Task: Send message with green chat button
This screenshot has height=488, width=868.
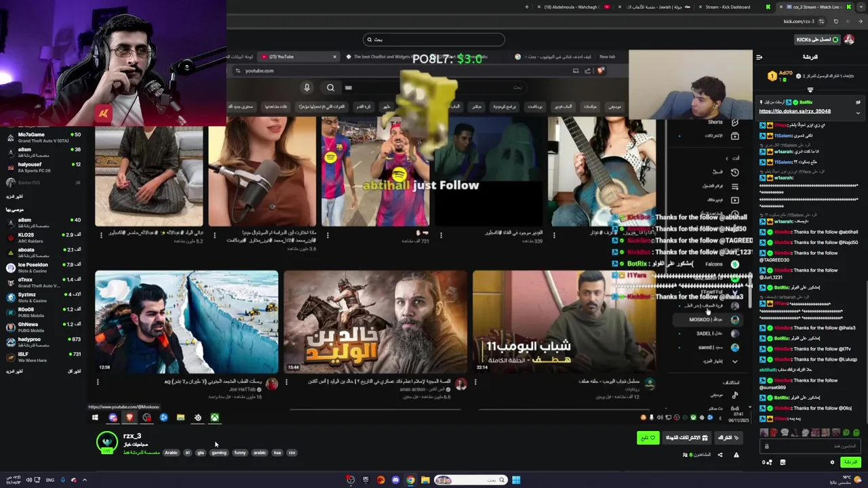Action: tap(850, 462)
